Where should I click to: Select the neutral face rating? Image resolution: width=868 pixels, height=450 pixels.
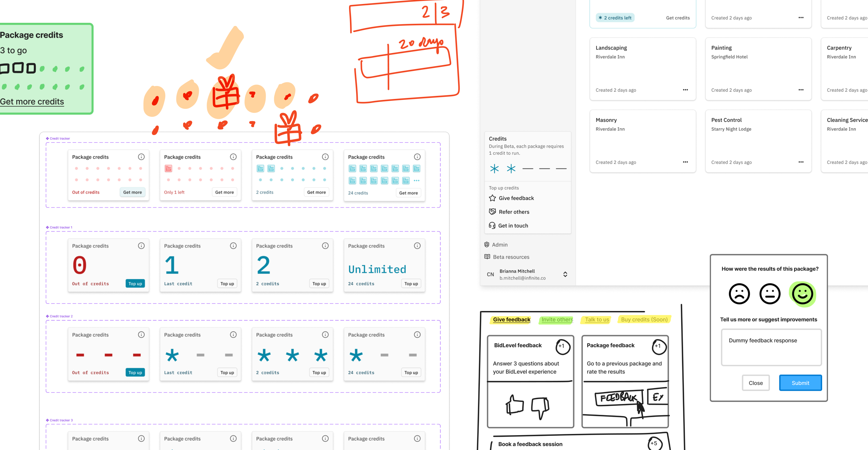770,294
